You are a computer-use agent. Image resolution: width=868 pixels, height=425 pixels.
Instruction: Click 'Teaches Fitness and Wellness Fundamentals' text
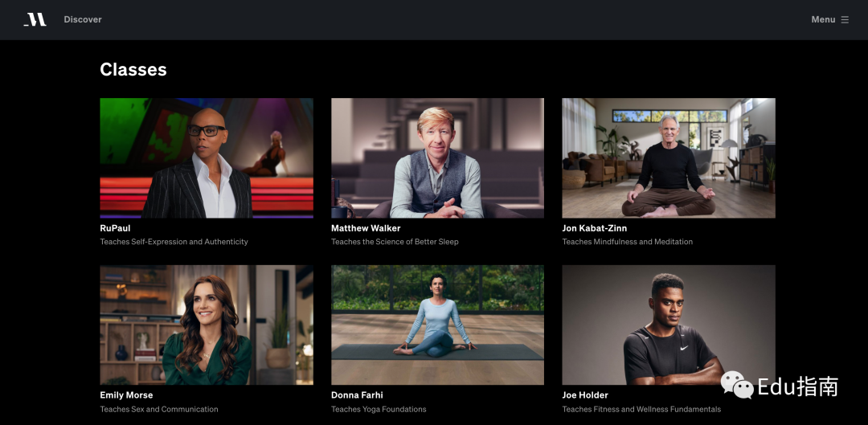tap(641, 410)
